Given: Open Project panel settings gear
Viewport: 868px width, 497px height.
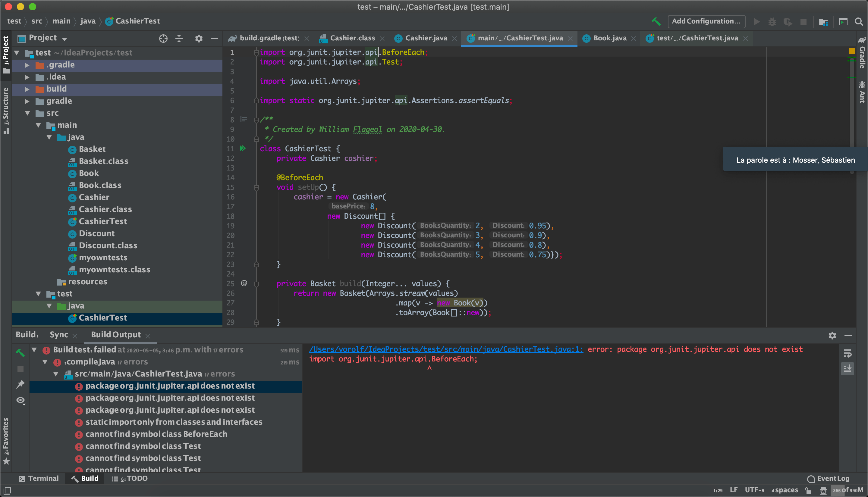Looking at the screenshot, I should (x=199, y=39).
